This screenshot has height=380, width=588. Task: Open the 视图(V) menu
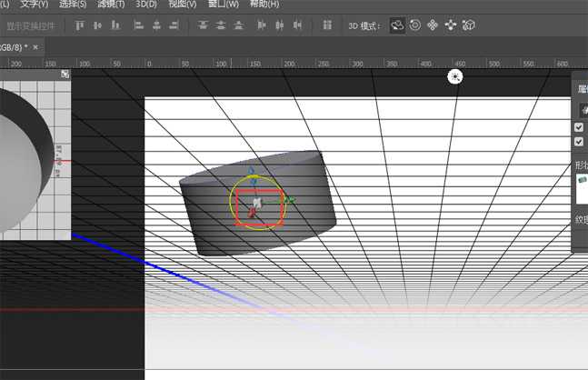[184, 5]
